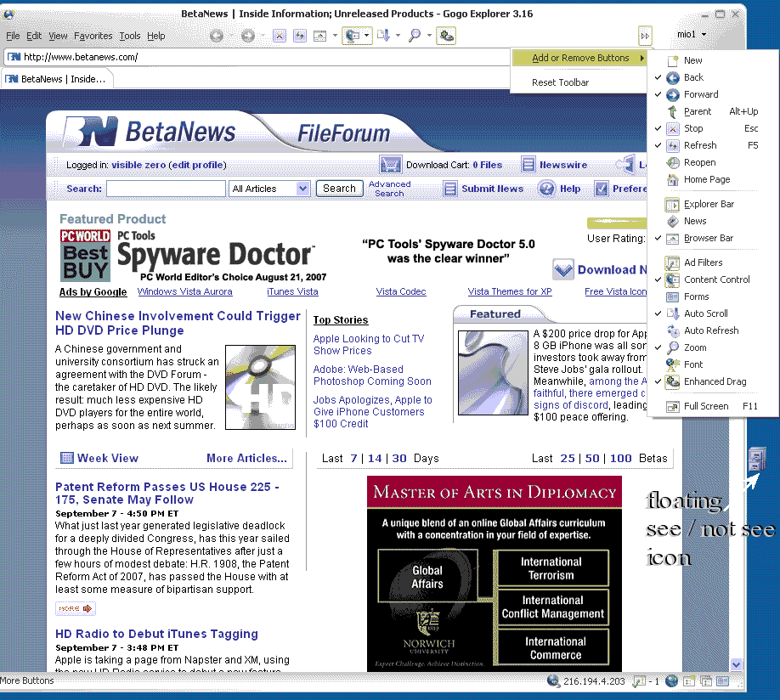Click the Search button on BetaNews
Image resolution: width=780 pixels, height=700 pixels.
pos(339,189)
